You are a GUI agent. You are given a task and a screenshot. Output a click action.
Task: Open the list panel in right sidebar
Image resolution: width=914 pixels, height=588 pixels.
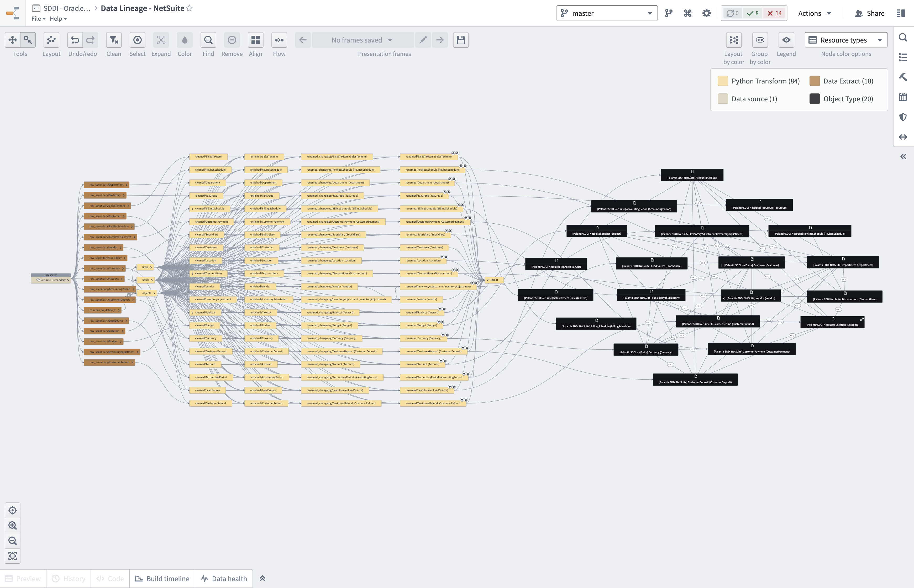click(903, 57)
